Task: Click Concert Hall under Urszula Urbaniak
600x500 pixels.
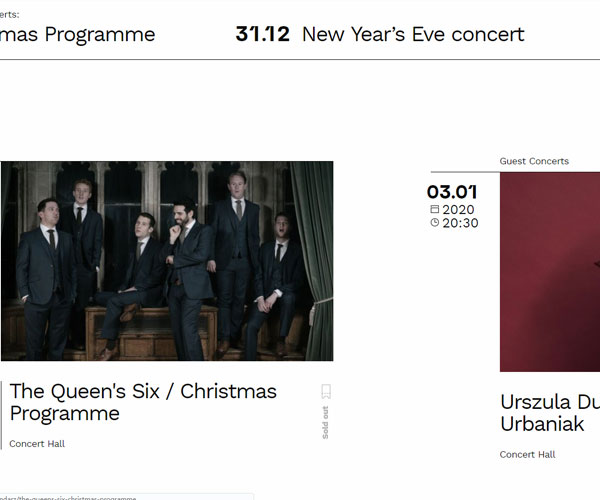Action: coord(527,454)
